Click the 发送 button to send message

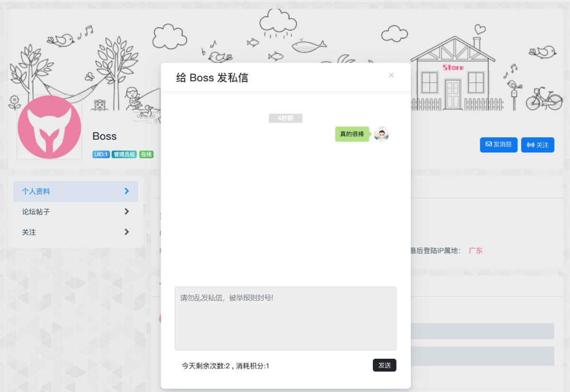(x=384, y=365)
